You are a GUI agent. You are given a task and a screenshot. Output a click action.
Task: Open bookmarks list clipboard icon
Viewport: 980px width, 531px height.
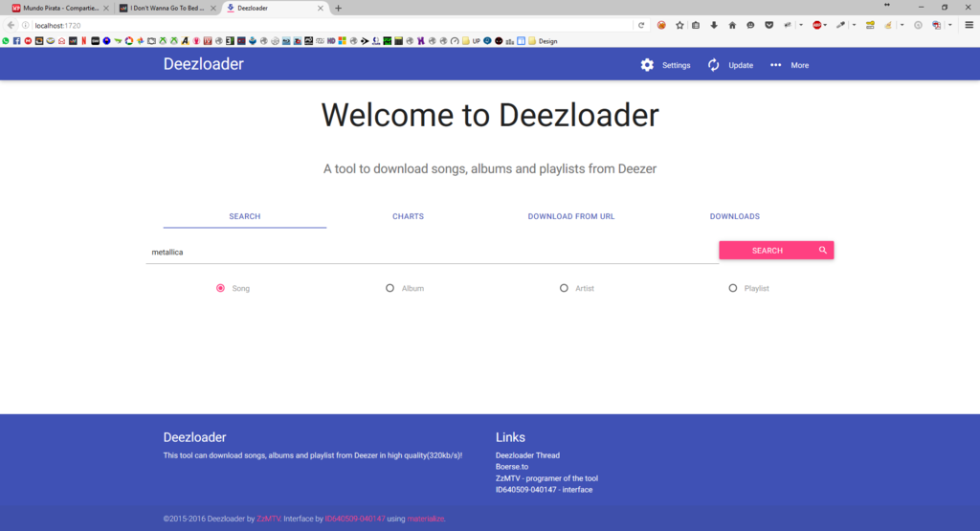click(696, 25)
